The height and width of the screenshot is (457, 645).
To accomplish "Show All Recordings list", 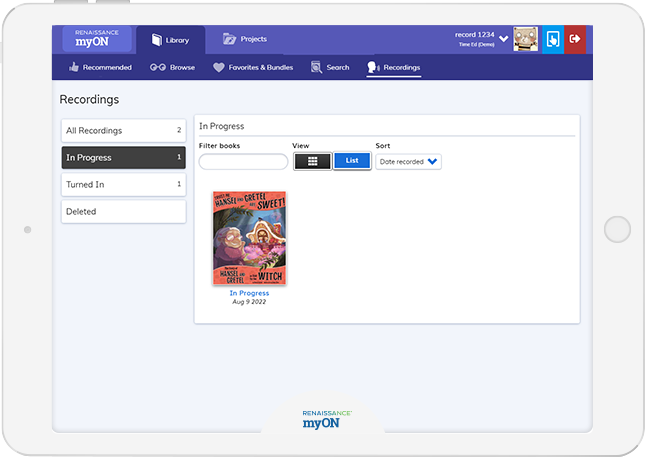I will 123,131.
